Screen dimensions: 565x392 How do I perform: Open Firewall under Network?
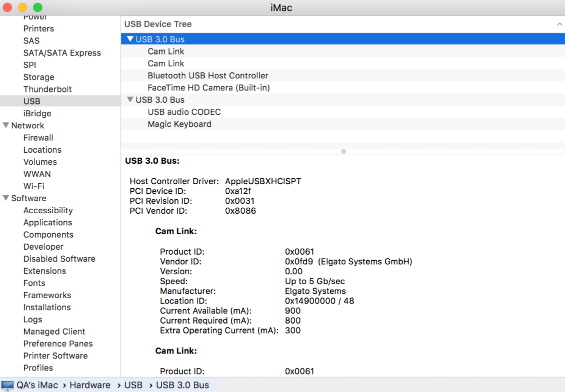38,137
